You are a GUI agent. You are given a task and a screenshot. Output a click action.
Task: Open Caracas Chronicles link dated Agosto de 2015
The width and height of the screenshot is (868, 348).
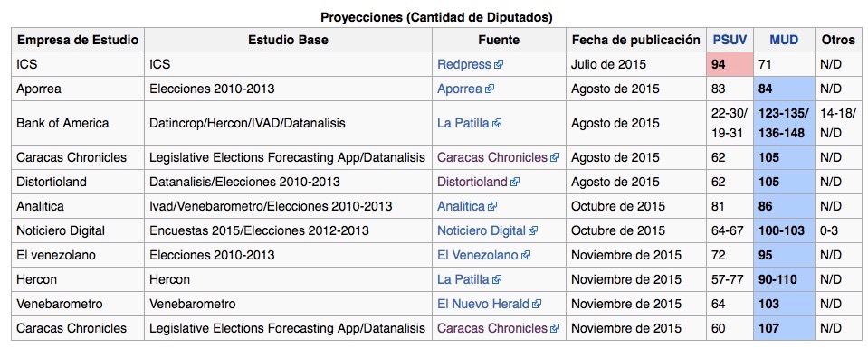492,157
